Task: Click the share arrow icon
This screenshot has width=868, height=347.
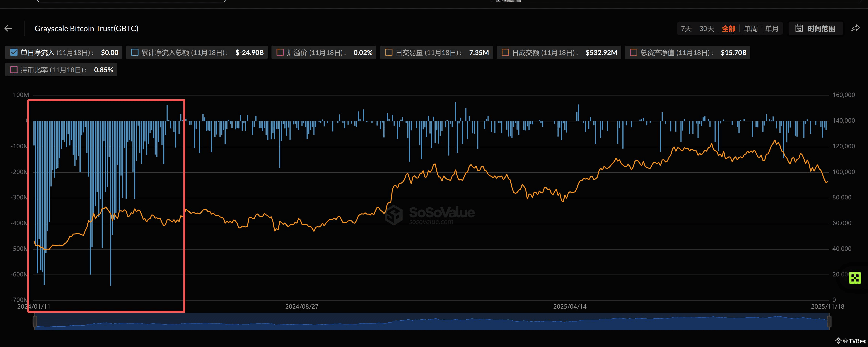Action: pyautogui.click(x=855, y=29)
